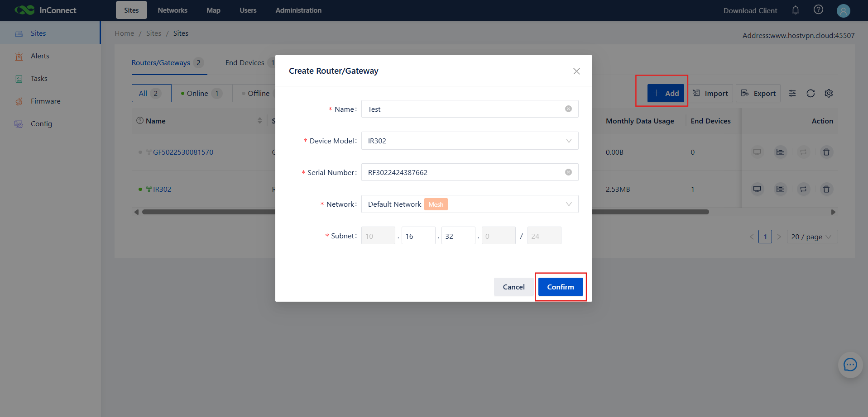The width and height of the screenshot is (868, 417).
Task: Open the filter options icon
Action: coord(792,93)
